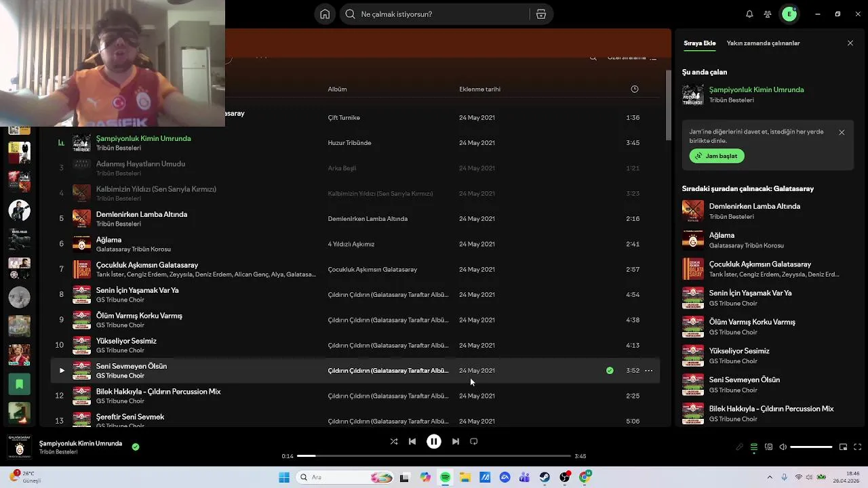
Task: Select the 'Sıraya Ekle' tab
Action: tap(699, 43)
